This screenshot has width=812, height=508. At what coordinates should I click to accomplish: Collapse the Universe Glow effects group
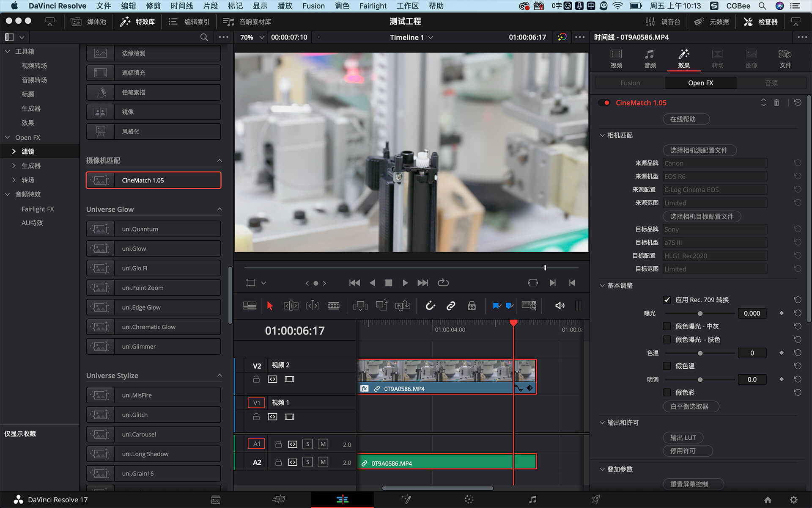pyautogui.click(x=219, y=209)
